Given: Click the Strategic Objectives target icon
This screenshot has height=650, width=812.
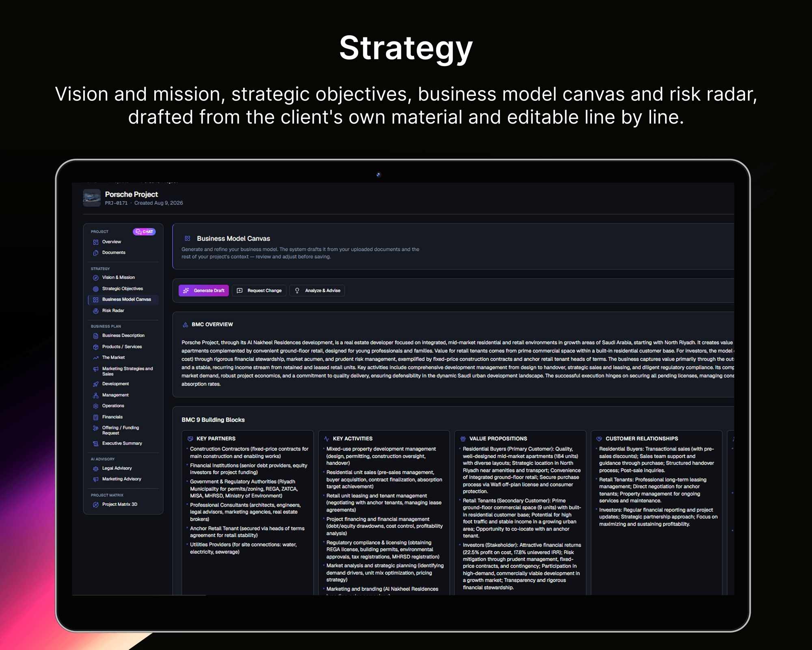Looking at the screenshot, I should point(96,289).
